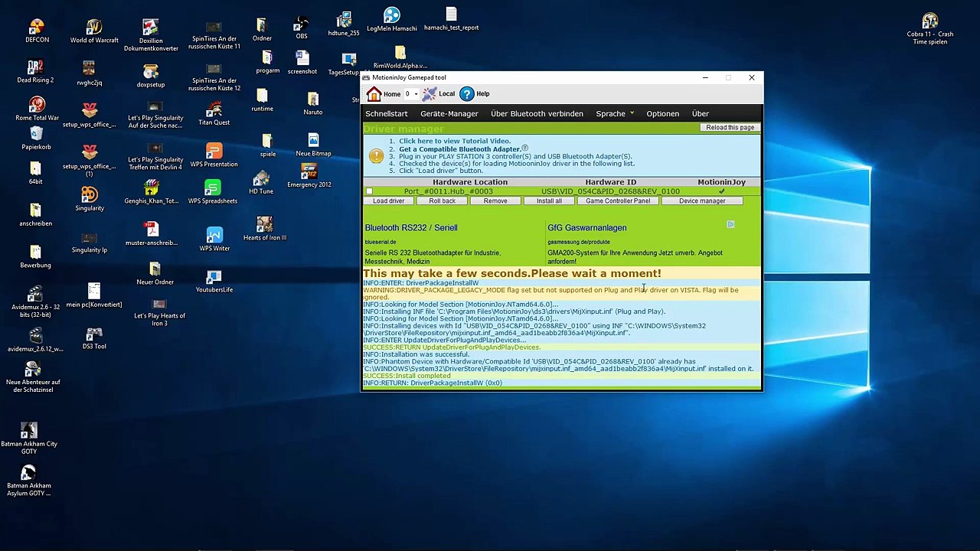This screenshot has height=551, width=980.
Task: Select the hdtune_255 desktop icon
Action: [x=344, y=24]
